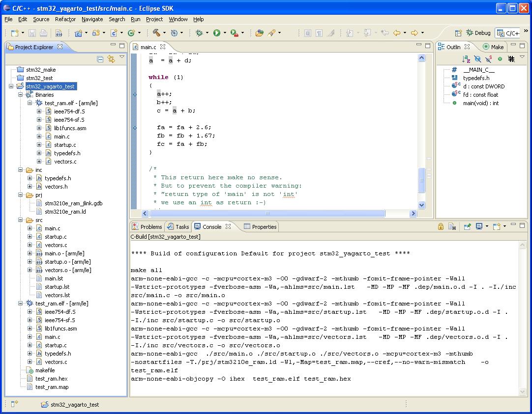The image size is (532, 414).
Task: Click the Open Console icon
Action: coord(497,226)
